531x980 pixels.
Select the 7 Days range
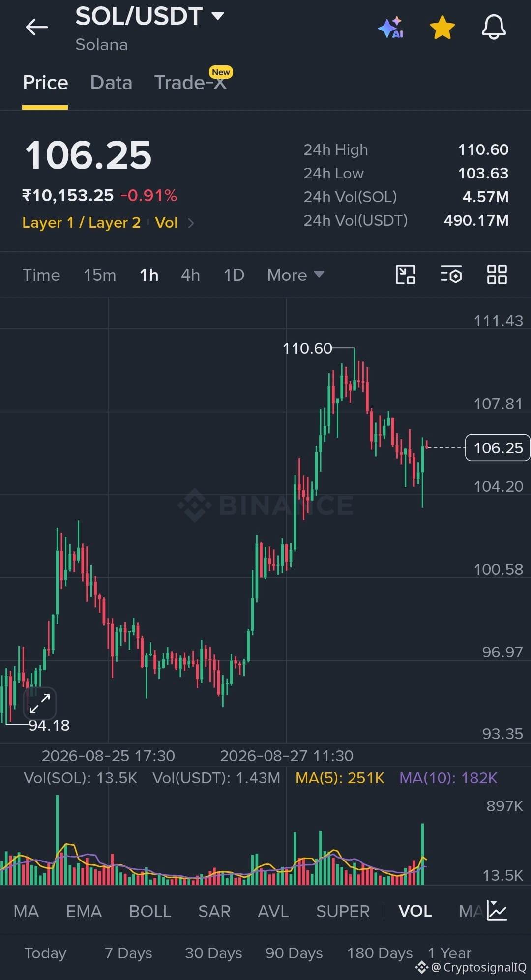coord(128,953)
